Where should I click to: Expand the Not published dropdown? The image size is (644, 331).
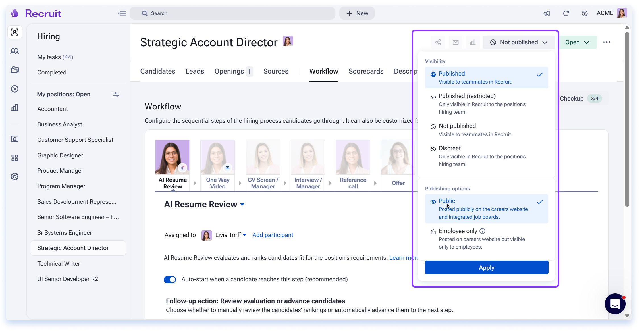click(519, 42)
